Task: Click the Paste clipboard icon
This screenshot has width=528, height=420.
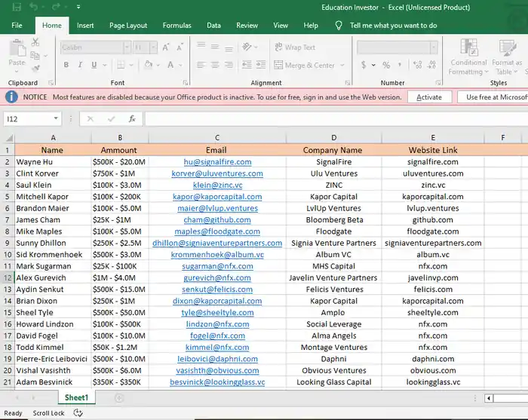Action: click(17, 49)
